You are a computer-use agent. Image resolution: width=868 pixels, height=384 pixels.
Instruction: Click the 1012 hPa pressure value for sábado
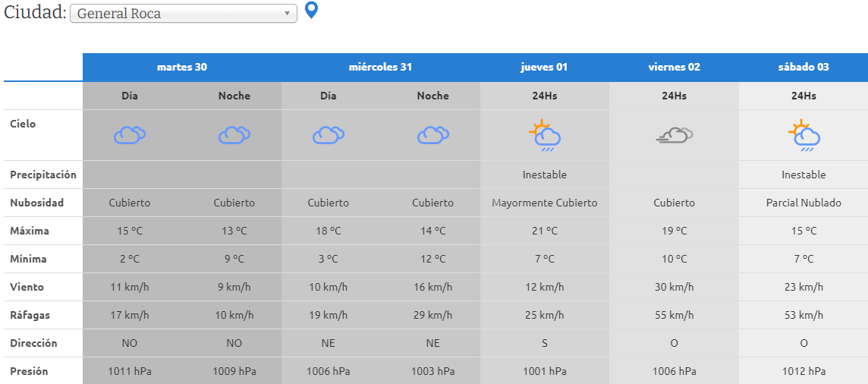(x=804, y=371)
